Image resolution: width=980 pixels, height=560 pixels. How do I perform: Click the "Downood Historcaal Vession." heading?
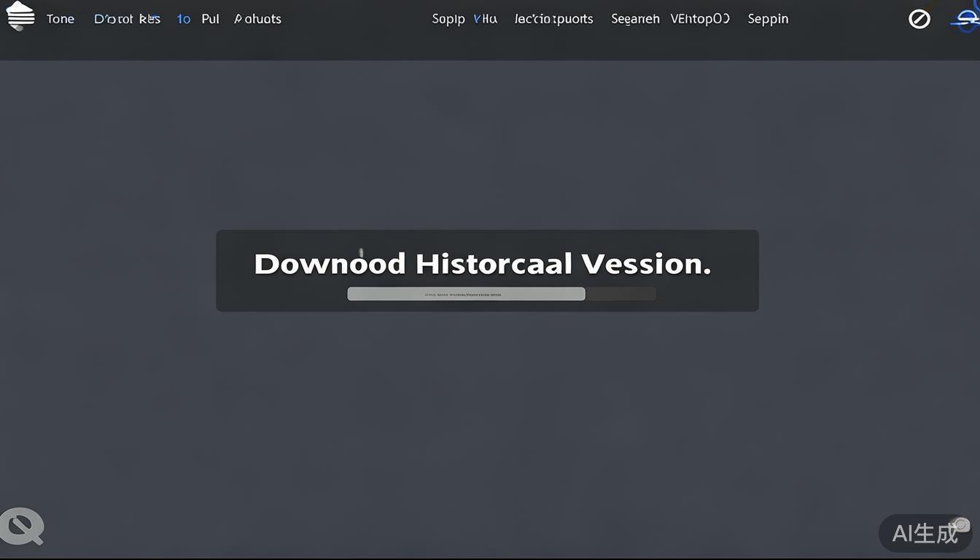point(482,264)
